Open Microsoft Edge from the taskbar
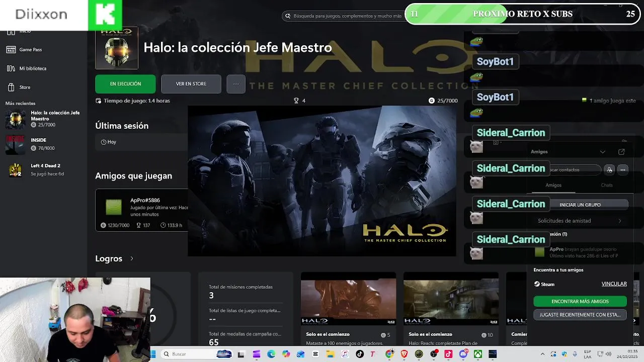Image resolution: width=644 pixels, height=362 pixels. pyautogui.click(x=271, y=354)
